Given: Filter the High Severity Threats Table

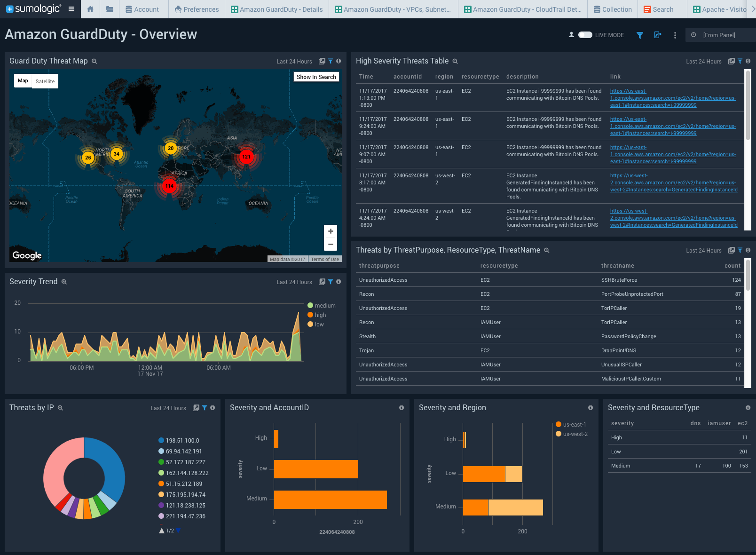Looking at the screenshot, I should [x=740, y=61].
